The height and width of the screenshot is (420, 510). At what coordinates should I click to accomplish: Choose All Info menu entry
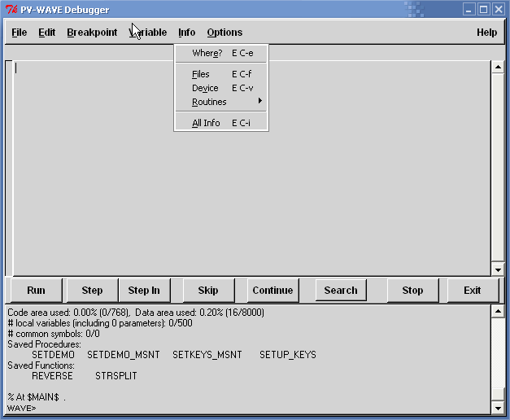tap(221, 123)
